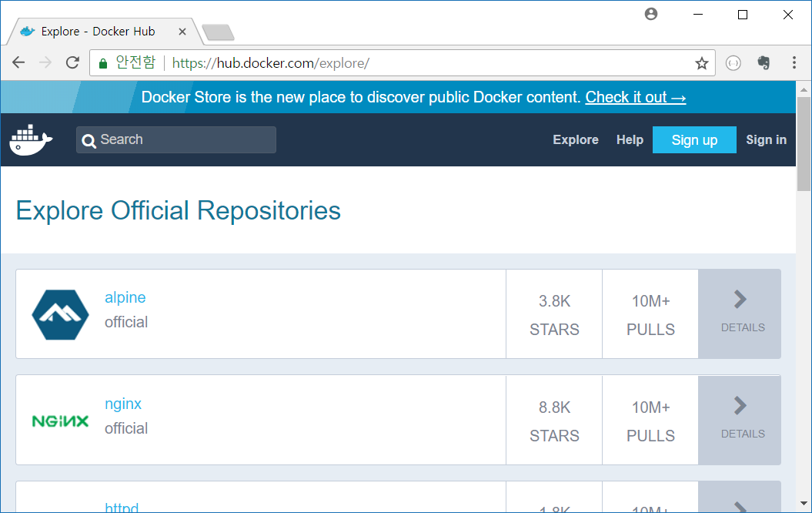Click the magnifier icon in Search box
The image size is (812, 513).
pos(89,141)
